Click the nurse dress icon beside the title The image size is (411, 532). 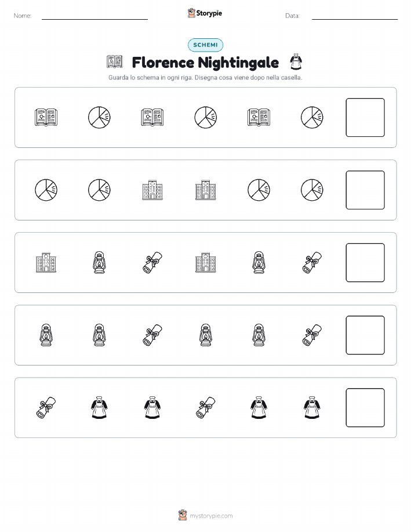pyautogui.click(x=296, y=61)
